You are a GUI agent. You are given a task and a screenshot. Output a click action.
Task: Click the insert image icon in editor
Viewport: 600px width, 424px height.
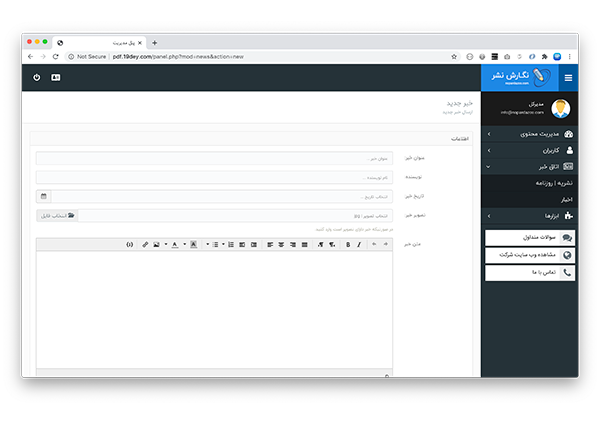(x=157, y=244)
